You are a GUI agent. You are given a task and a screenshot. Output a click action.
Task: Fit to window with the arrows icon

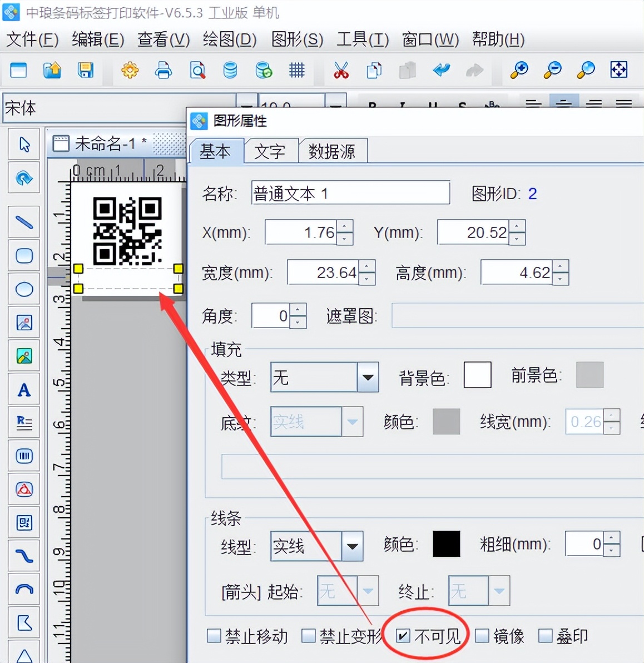[618, 70]
